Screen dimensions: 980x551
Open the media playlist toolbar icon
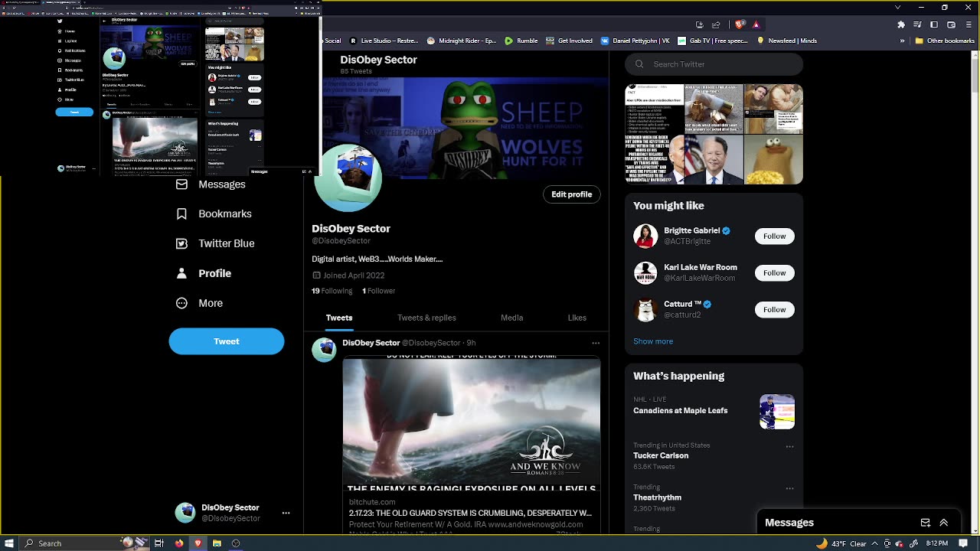point(917,24)
